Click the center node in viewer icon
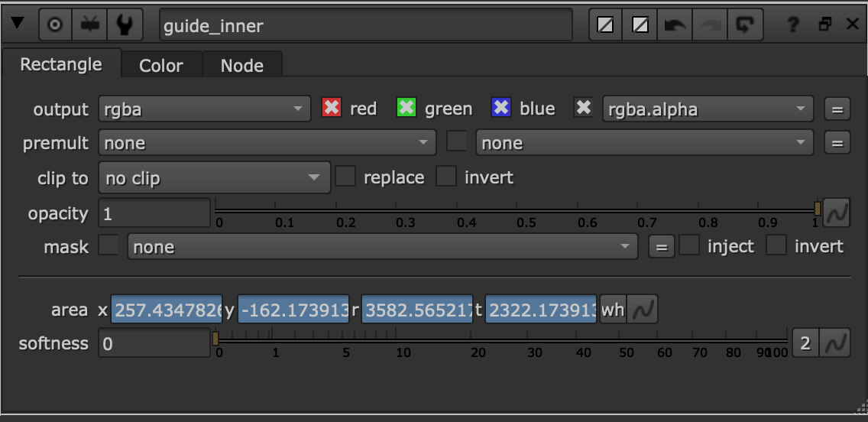The image size is (868, 422). tap(54, 25)
